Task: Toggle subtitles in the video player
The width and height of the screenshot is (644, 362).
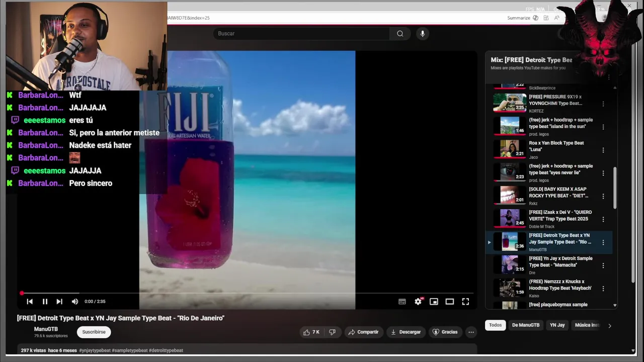Action: (x=402, y=301)
